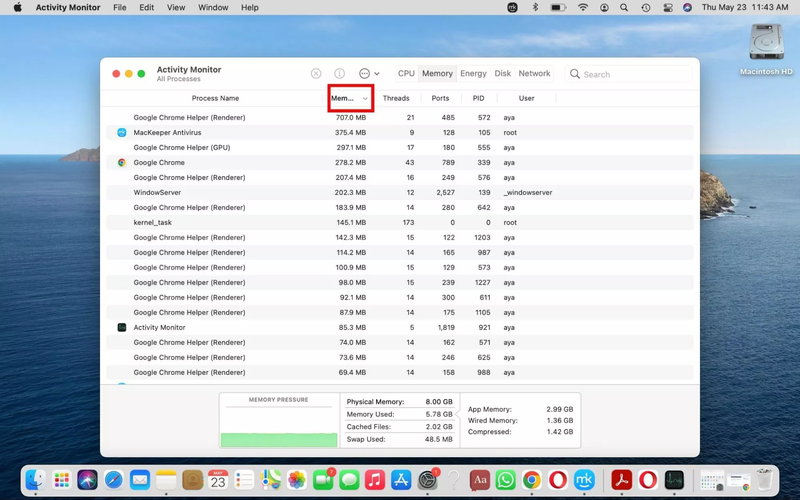This screenshot has height=500, width=800.
Task: Click the stop process (X) toolbar icon
Action: [x=316, y=73]
